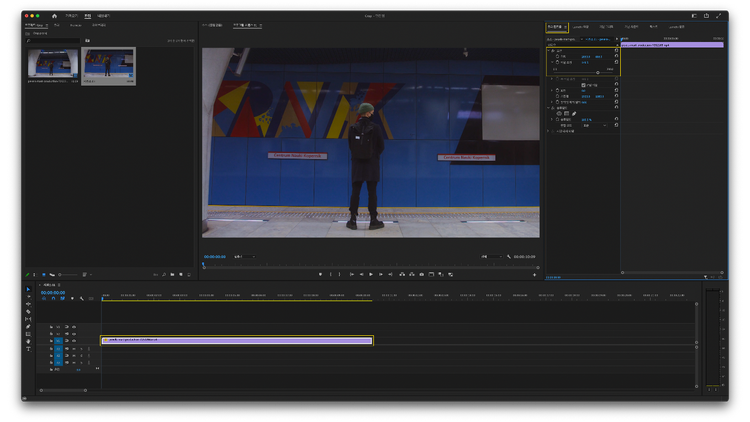
Task: Open the Program Monitor wrench settings
Action: [508, 257]
